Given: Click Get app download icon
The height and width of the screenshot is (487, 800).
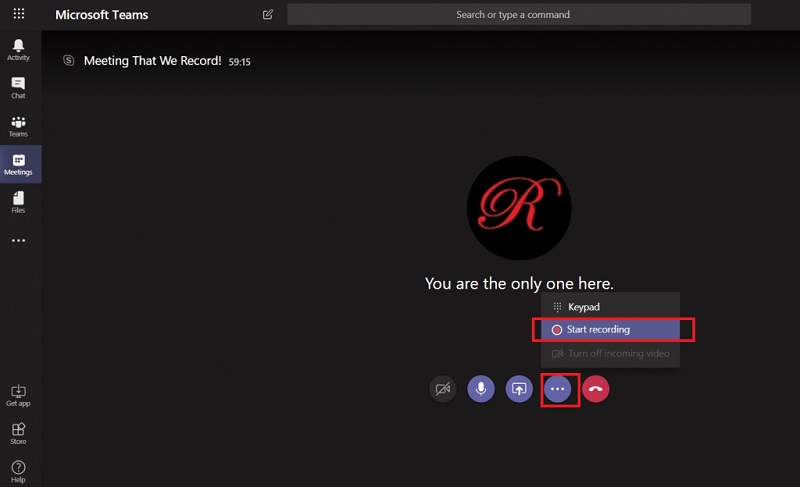Looking at the screenshot, I should [18, 394].
